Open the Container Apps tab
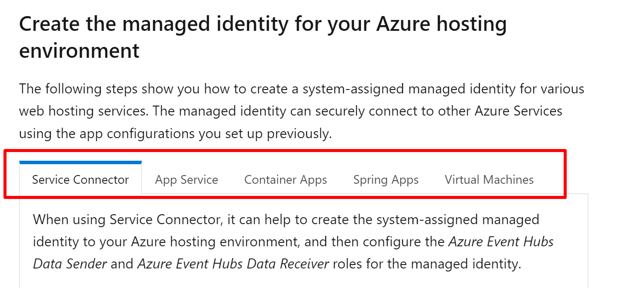Image resolution: width=644 pixels, height=288 pixels. coord(286,179)
